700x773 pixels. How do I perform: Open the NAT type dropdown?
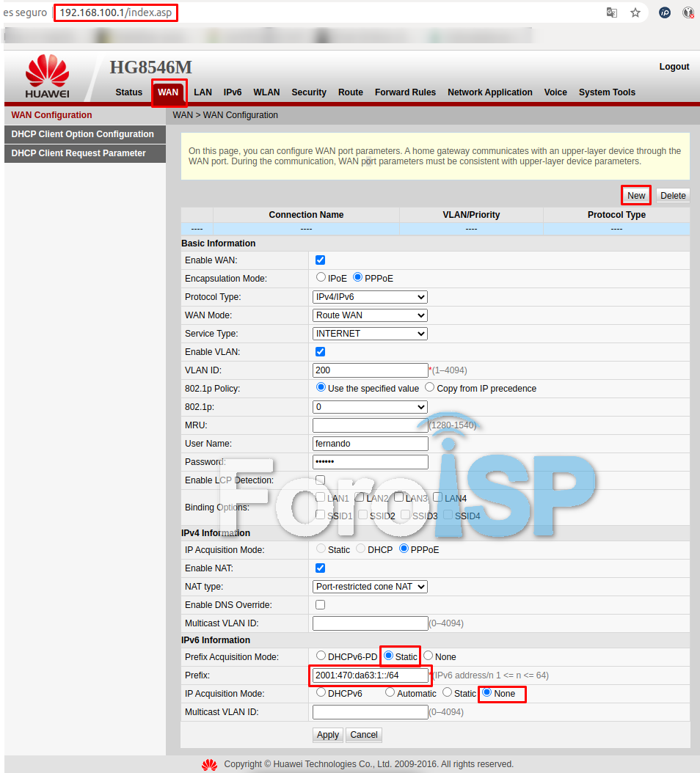click(370, 587)
